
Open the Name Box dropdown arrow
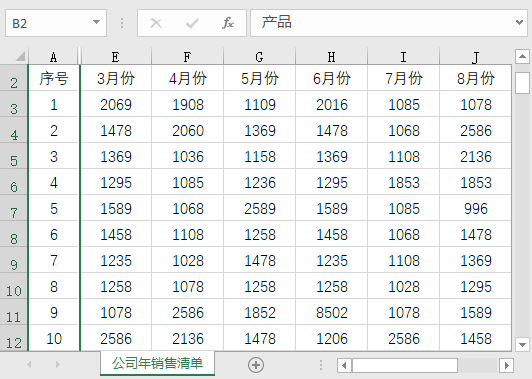point(96,22)
